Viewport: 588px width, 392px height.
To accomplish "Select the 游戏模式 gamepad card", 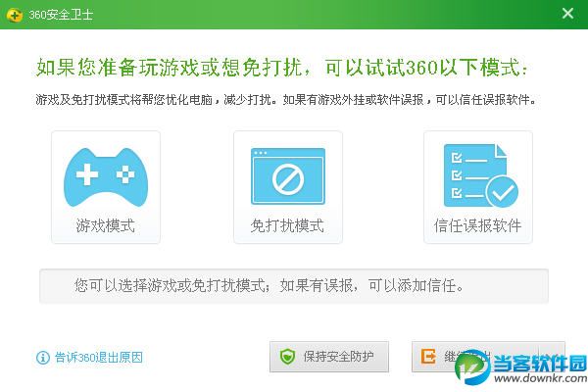I will tap(106, 187).
